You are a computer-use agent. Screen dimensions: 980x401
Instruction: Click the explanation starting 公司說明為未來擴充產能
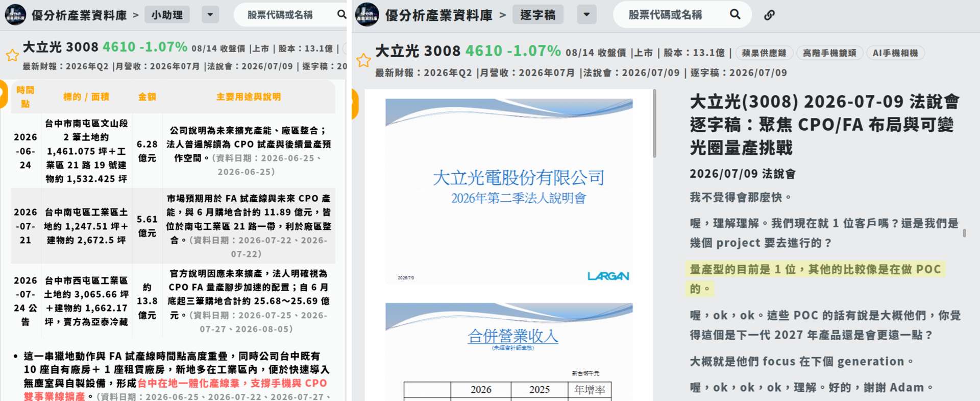click(249, 151)
